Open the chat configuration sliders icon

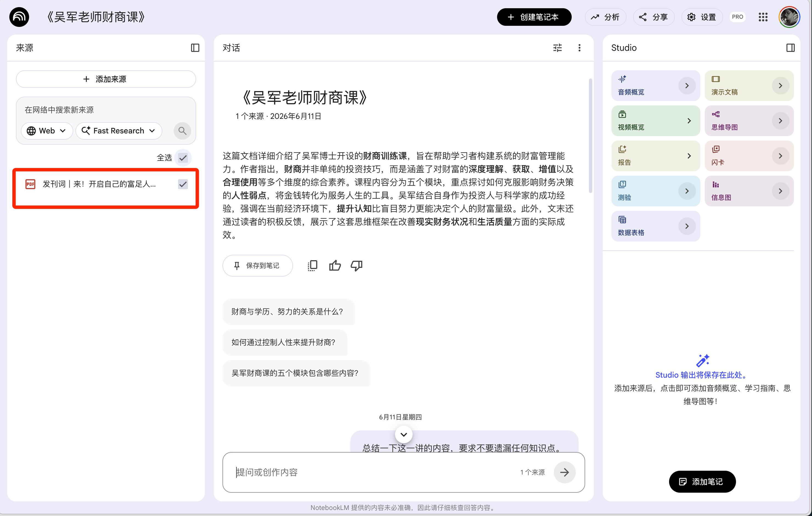click(557, 47)
